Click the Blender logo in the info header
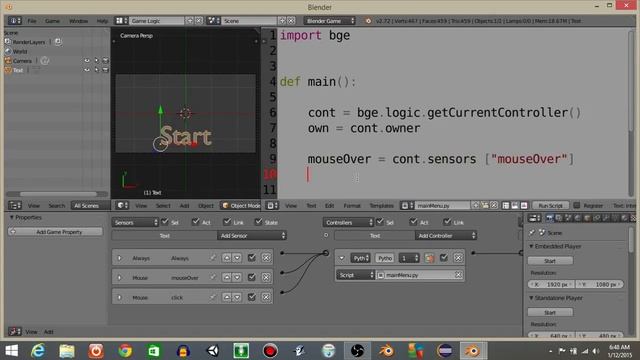 368,20
